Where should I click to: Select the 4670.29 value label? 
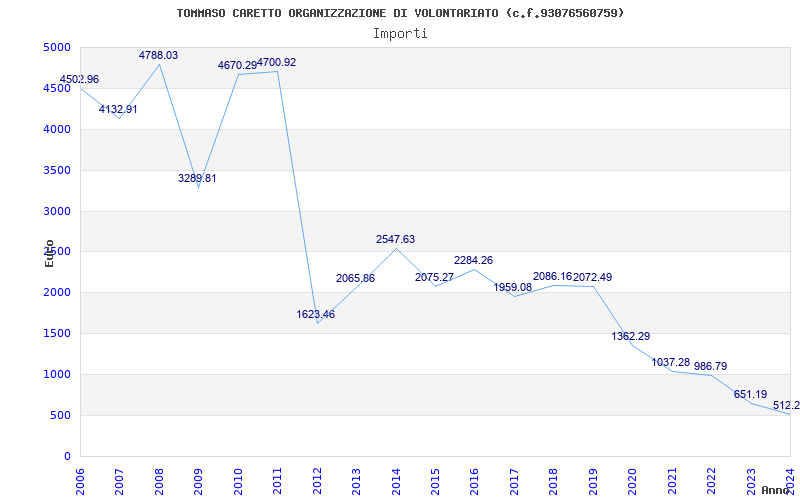(237, 65)
